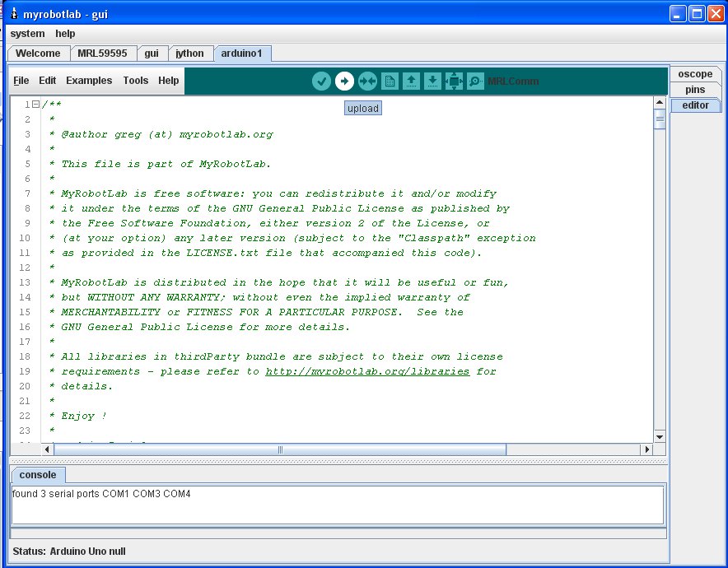The image size is (728, 568).
Task: Click the full-screen expand toolbar icon
Action: click(454, 81)
